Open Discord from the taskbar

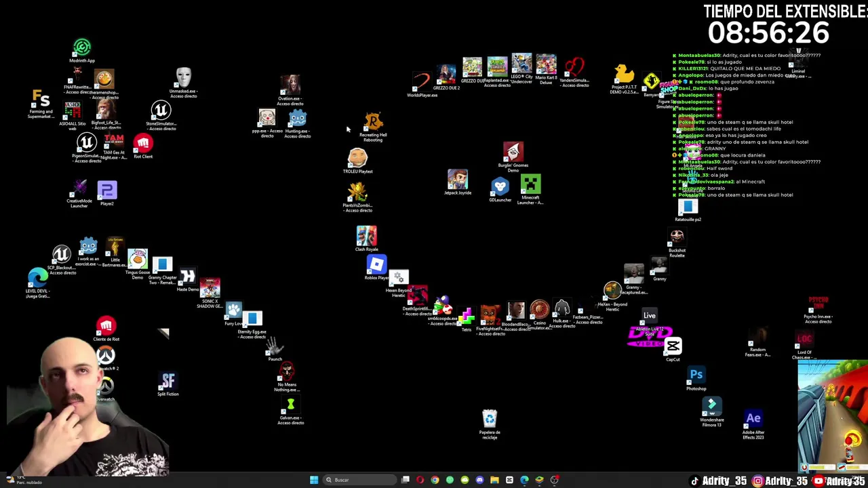pos(479,480)
